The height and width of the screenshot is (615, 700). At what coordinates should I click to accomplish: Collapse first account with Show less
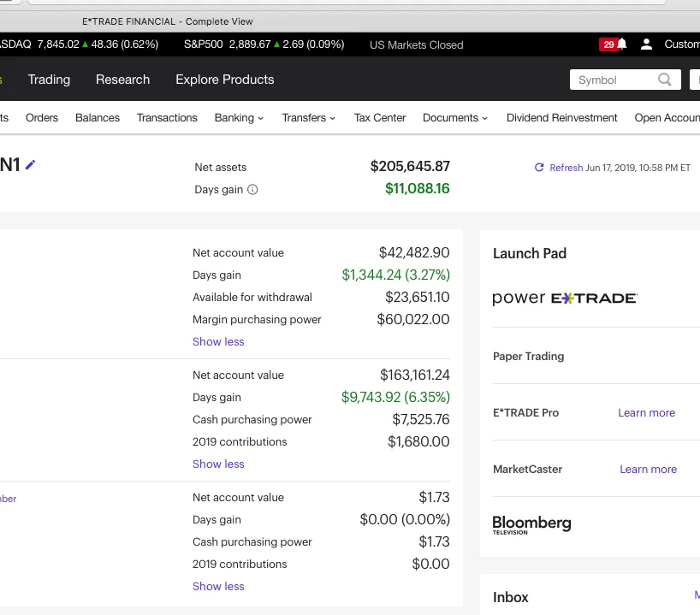[218, 341]
